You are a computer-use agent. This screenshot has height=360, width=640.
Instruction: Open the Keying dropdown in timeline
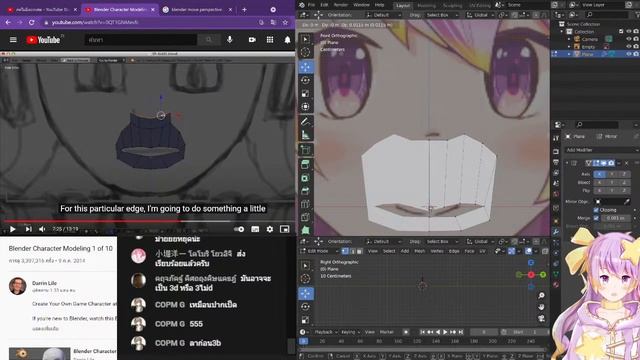(x=350, y=332)
